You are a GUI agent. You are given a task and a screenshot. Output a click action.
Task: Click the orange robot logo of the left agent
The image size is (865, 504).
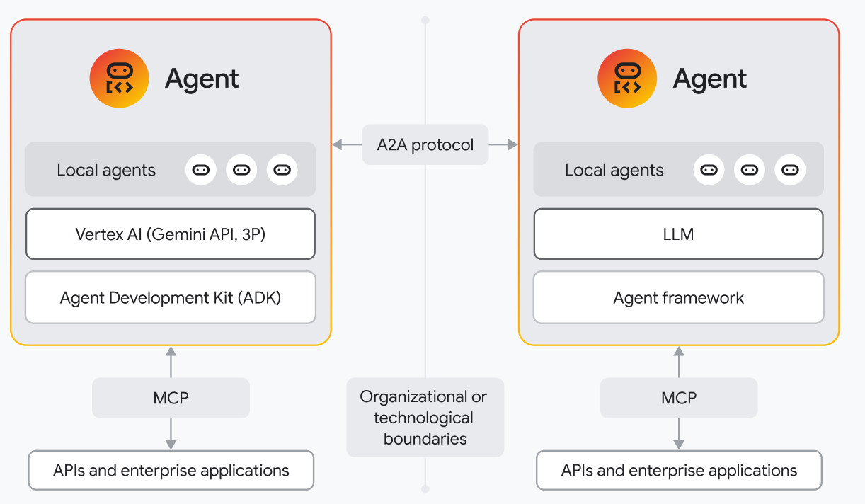coord(119,79)
